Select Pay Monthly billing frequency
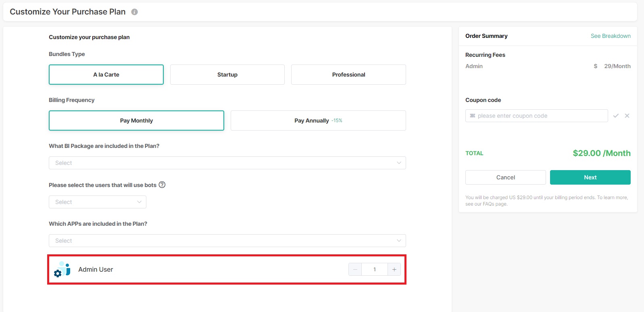 [x=136, y=121]
